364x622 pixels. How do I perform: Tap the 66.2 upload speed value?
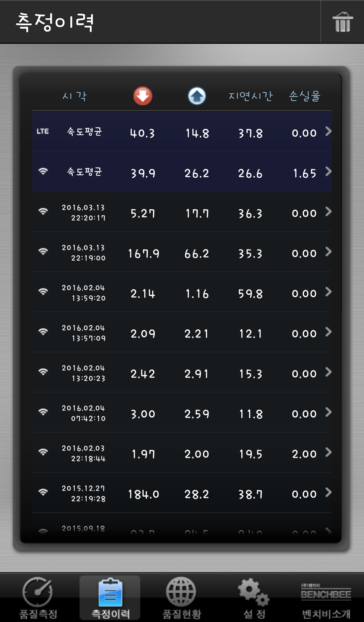click(197, 254)
